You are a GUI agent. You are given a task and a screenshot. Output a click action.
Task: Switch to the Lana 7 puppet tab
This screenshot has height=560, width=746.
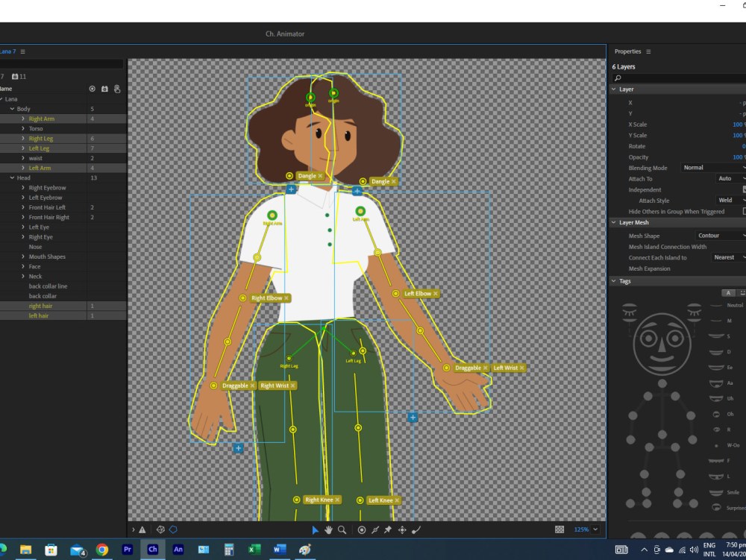click(x=9, y=51)
